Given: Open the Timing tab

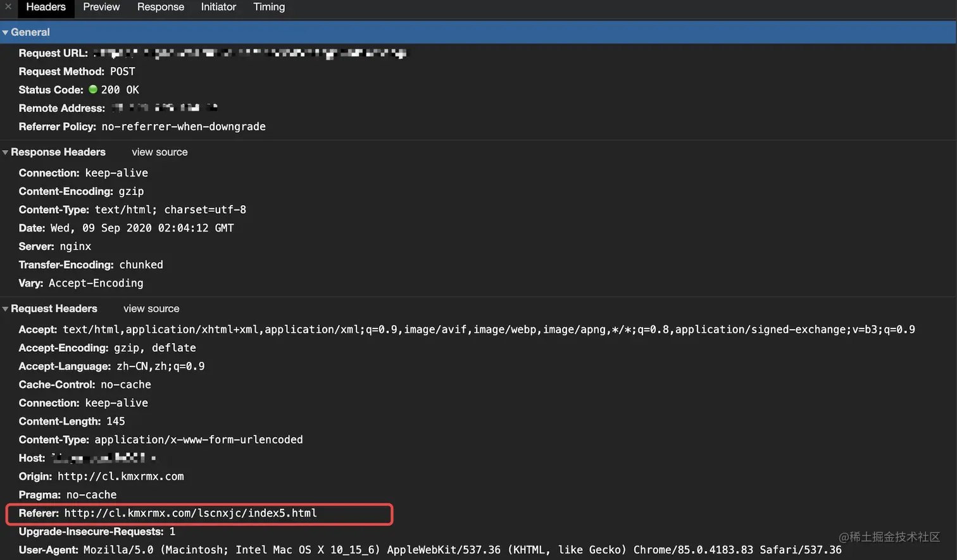Looking at the screenshot, I should click(269, 7).
